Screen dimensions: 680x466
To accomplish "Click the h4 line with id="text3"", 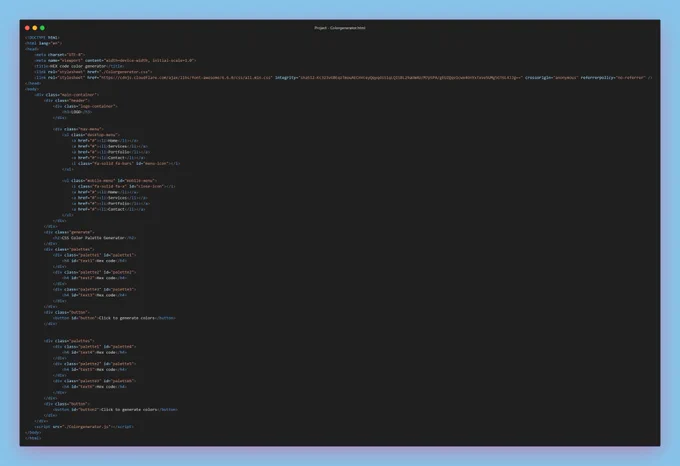I will (x=95, y=295).
